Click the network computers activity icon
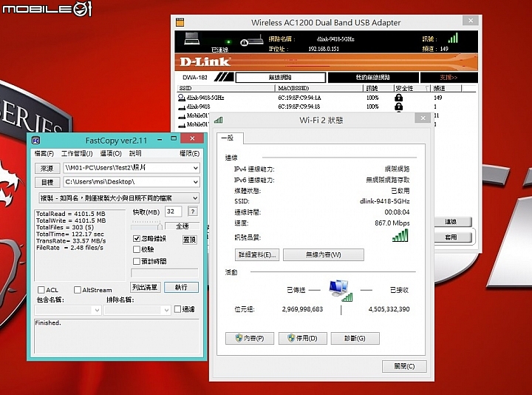Image resolution: width=532 pixels, height=395 pixels. (x=341, y=290)
